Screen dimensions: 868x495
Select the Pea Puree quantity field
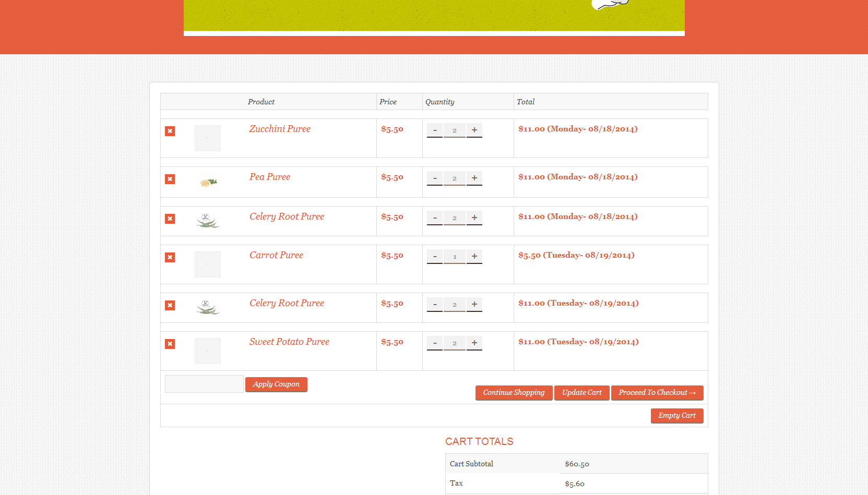pos(455,178)
